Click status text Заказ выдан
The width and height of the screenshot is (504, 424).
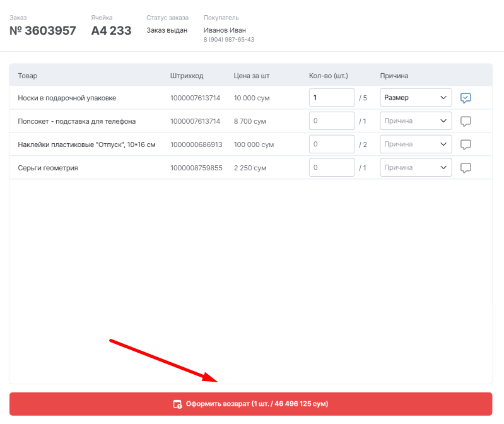tap(167, 30)
